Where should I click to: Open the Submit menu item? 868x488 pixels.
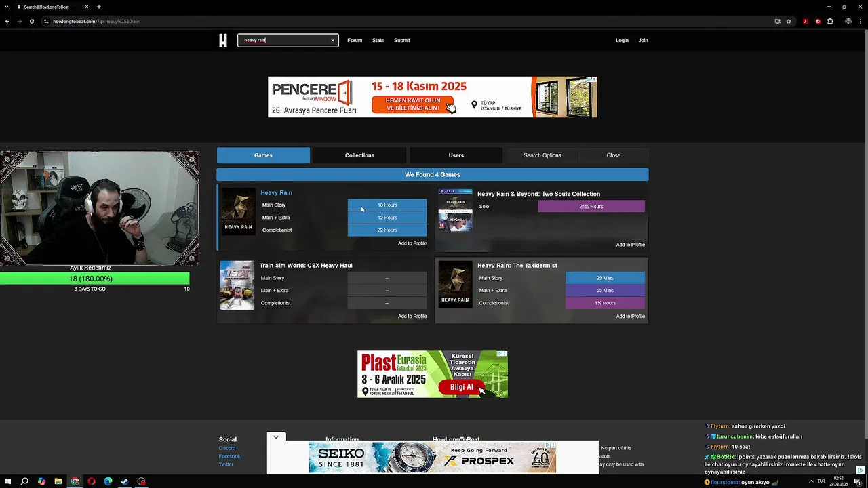(x=402, y=40)
